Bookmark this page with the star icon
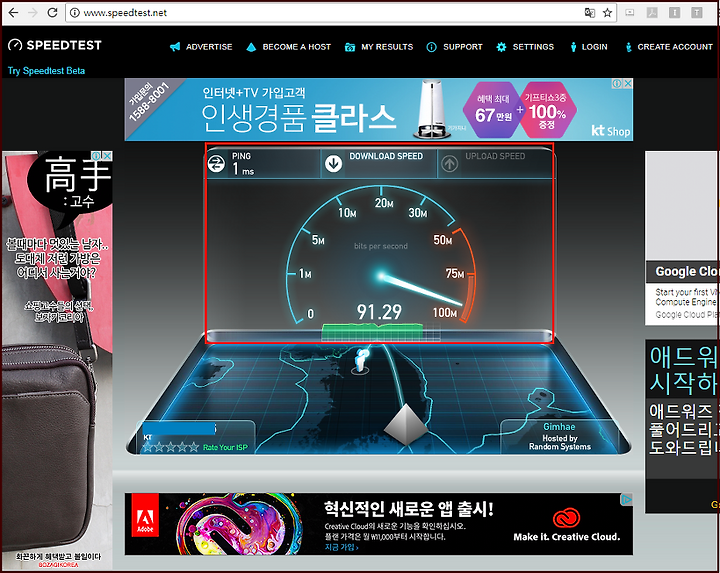This screenshot has height=573, width=720. tap(607, 13)
